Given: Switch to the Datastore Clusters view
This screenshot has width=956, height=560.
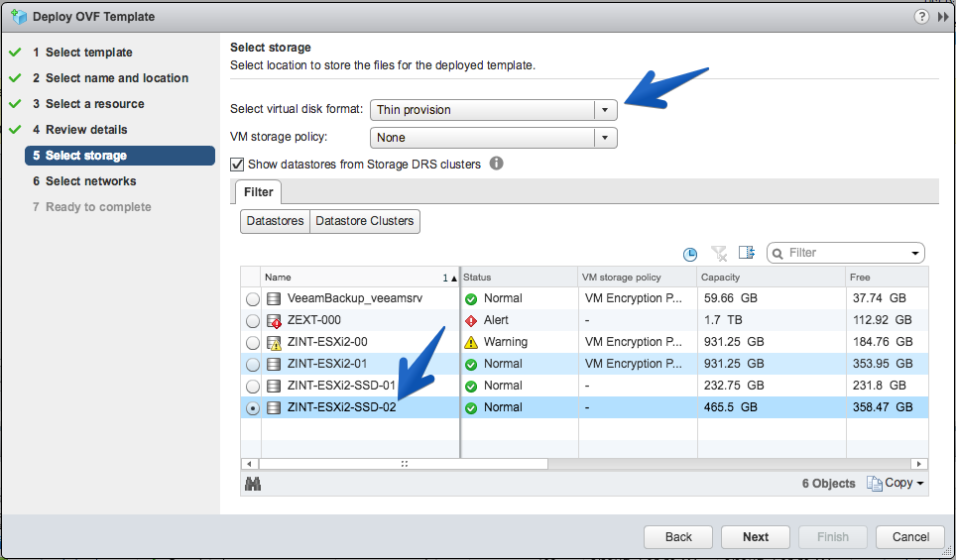Looking at the screenshot, I should [365, 221].
